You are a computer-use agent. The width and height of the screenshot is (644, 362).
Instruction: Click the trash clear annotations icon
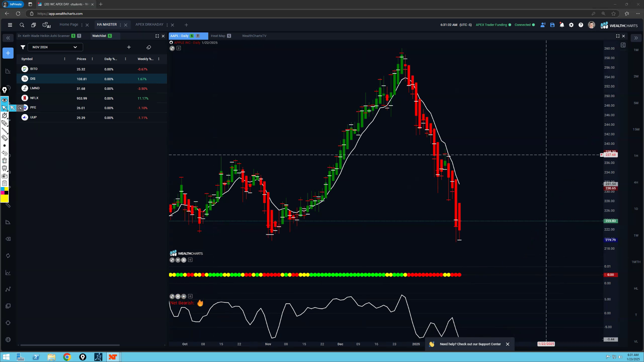click(x=4, y=161)
